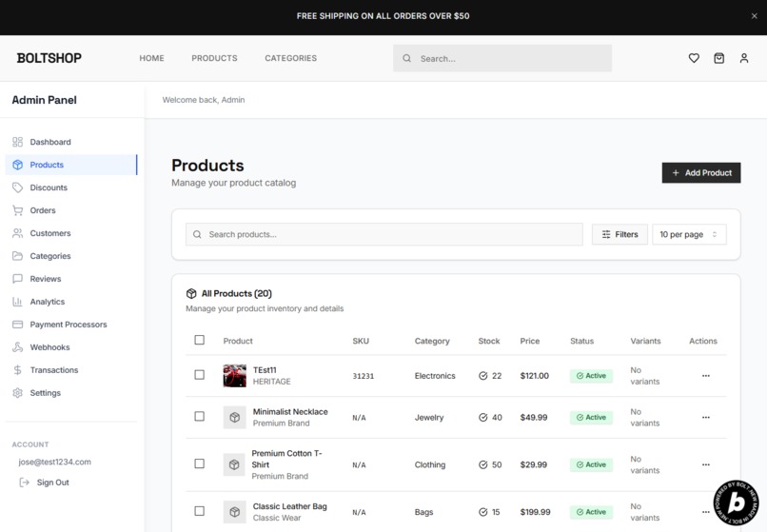
Task: Click the Active status badge for TEst11
Action: [x=591, y=376]
